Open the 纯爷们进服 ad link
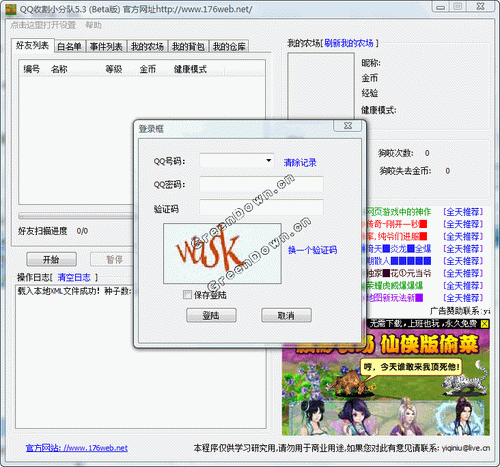Screen dimensions: 500x467 coord(396,236)
